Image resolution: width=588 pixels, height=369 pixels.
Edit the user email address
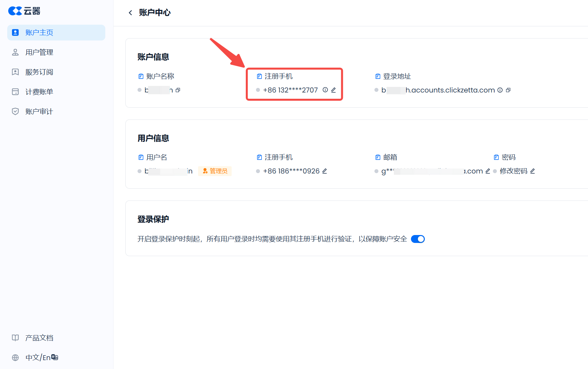coord(488,171)
